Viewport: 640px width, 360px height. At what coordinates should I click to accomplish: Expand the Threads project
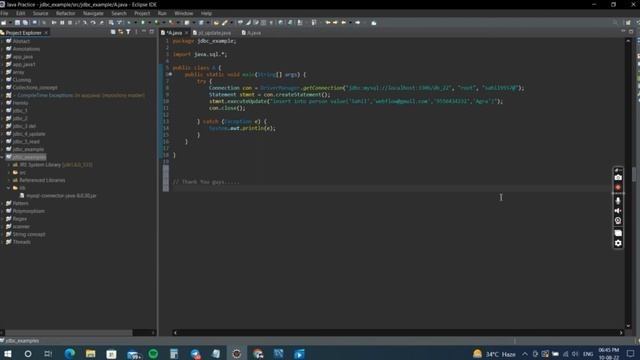(2, 242)
